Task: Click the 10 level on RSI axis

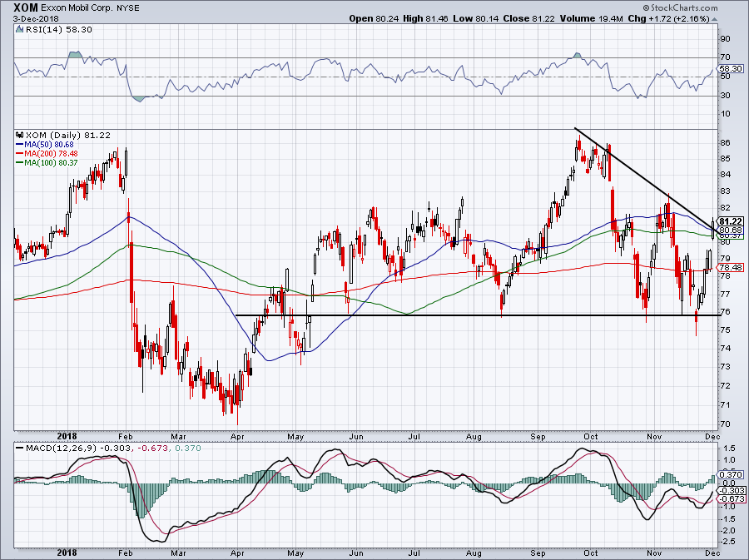Action: coord(725,114)
